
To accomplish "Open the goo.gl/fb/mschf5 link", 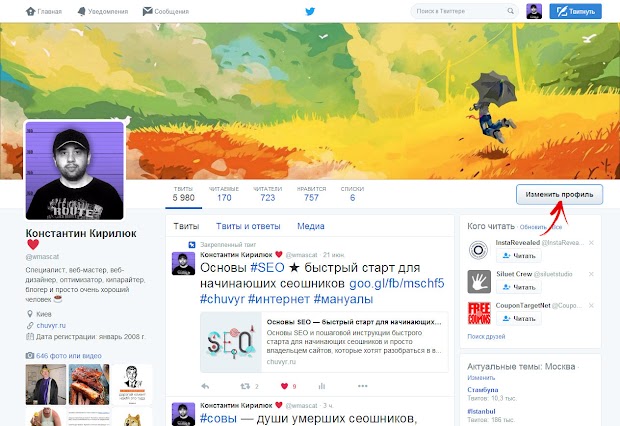I will click(397, 284).
